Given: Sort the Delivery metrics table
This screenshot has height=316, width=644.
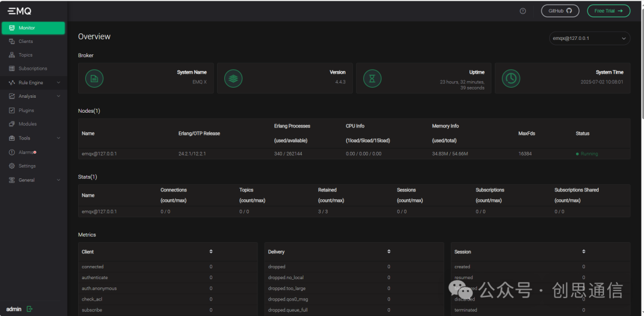Looking at the screenshot, I should coord(389,252).
